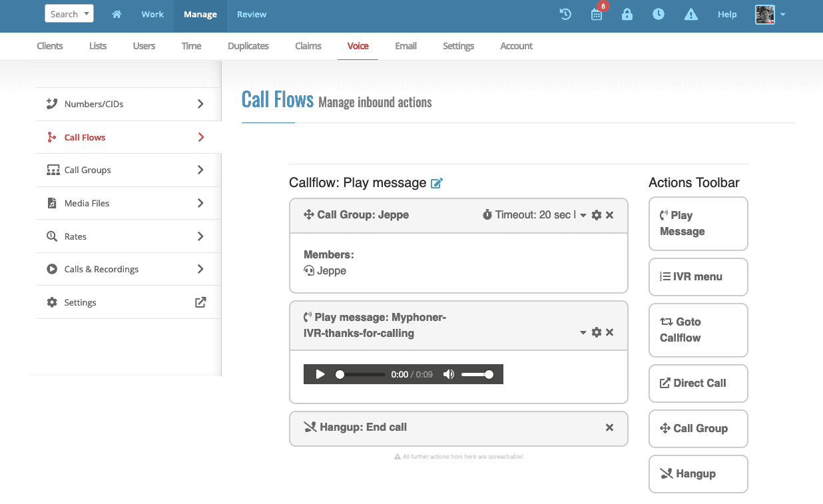
Task: Adjust the audio player volume slider
Action: click(x=477, y=374)
